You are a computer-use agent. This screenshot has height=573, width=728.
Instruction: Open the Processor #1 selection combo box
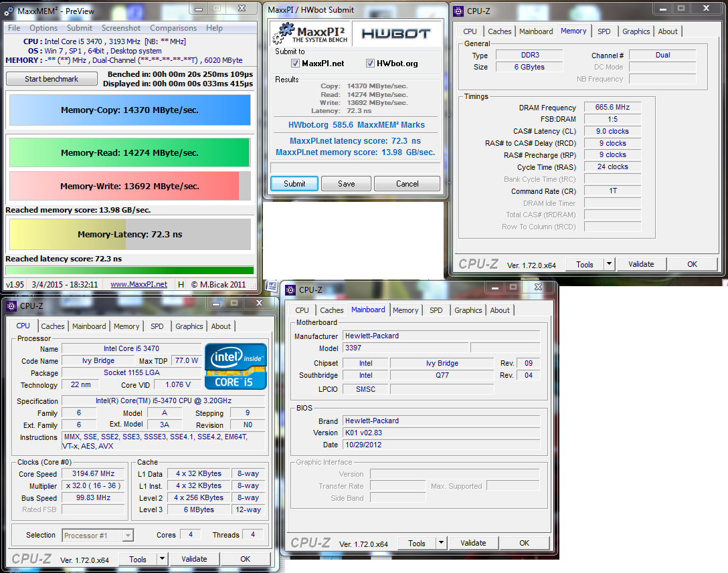point(98,536)
